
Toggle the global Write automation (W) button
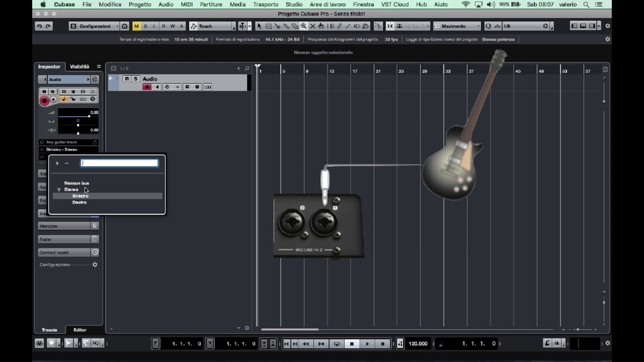coord(173,26)
